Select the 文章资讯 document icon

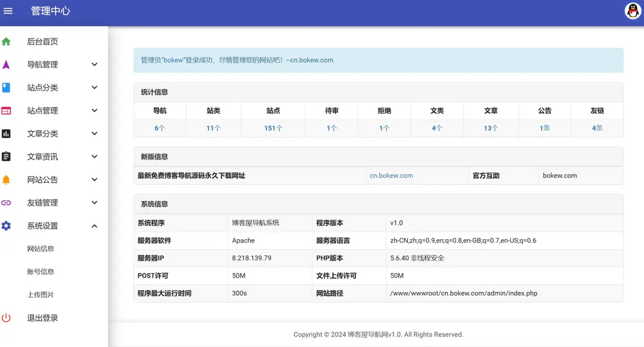click(x=5, y=157)
